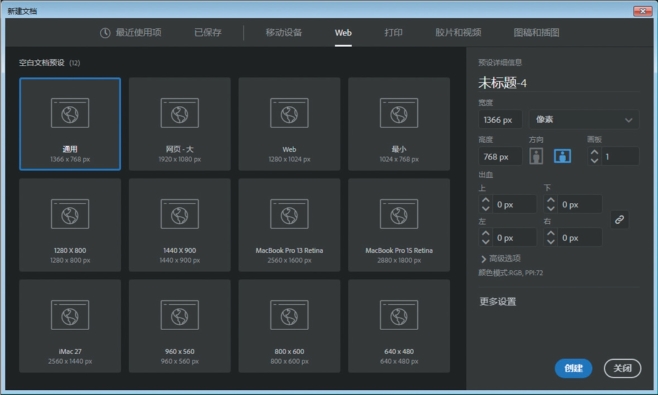Switch to the 移动设备 tab
Image resolution: width=658 pixels, height=395 pixels.
click(284, 32)
